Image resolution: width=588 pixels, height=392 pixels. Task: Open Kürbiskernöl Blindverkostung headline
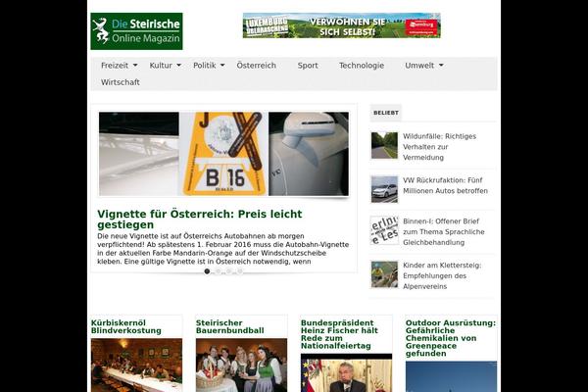126,326
